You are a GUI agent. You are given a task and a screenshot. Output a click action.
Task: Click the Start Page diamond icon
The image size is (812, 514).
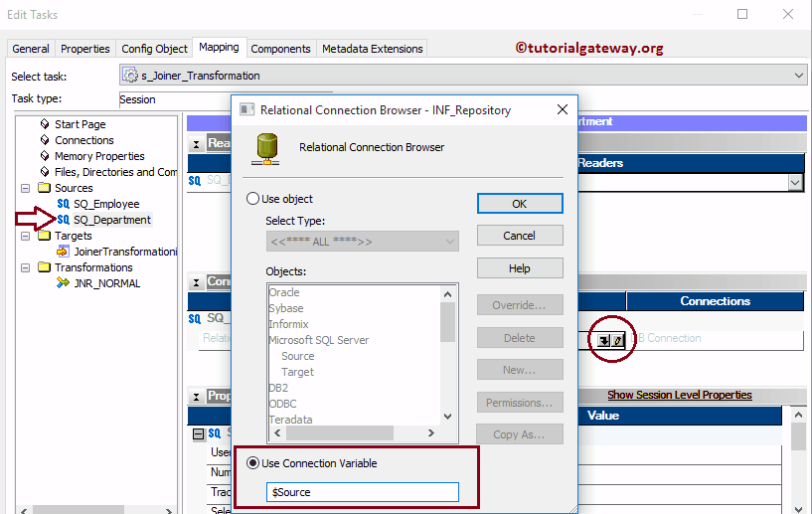click(45, 124)
